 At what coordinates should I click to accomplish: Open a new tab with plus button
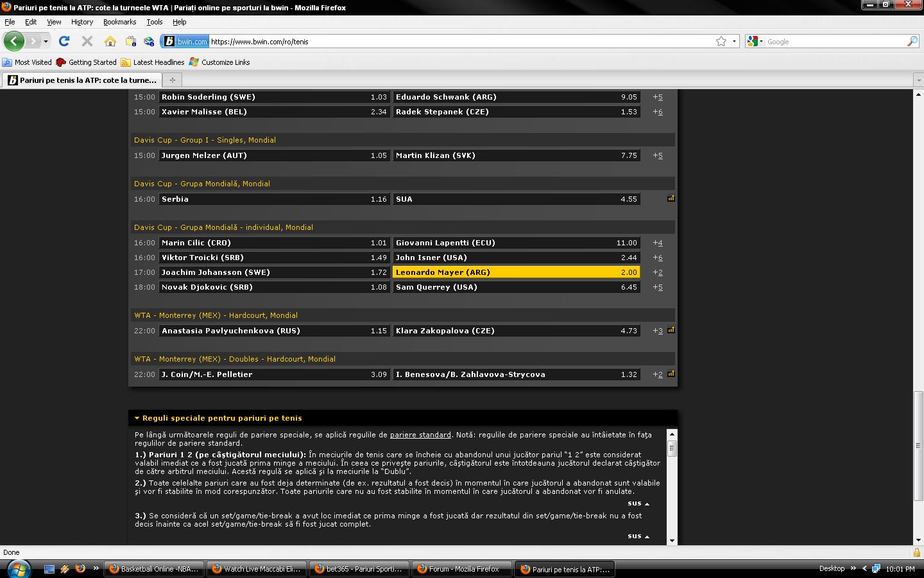(172, 80)
